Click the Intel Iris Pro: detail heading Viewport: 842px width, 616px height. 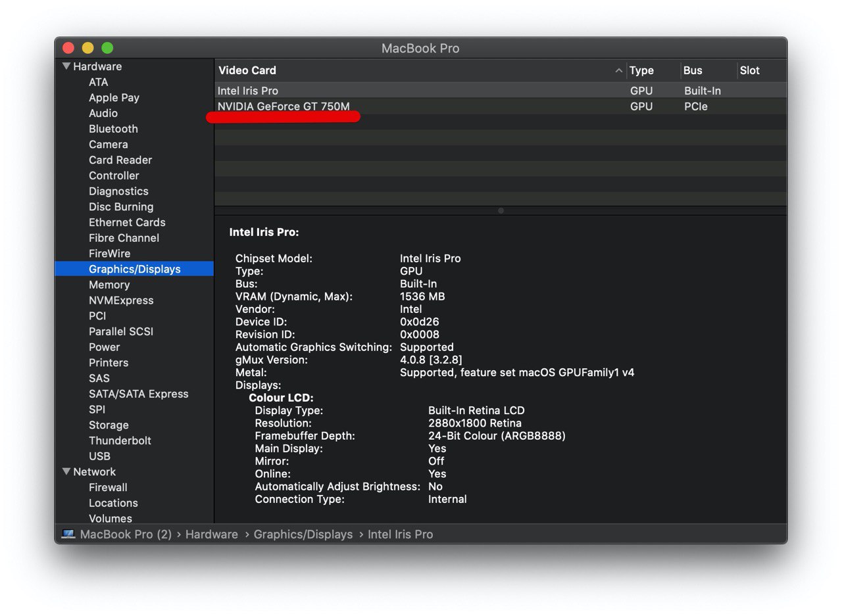point(264,232)
